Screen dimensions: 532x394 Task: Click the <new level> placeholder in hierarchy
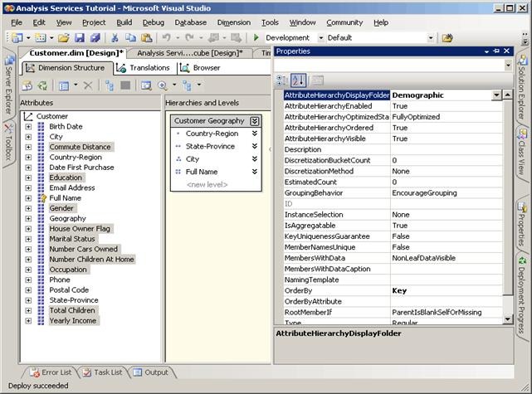click(x=205, y=184)
